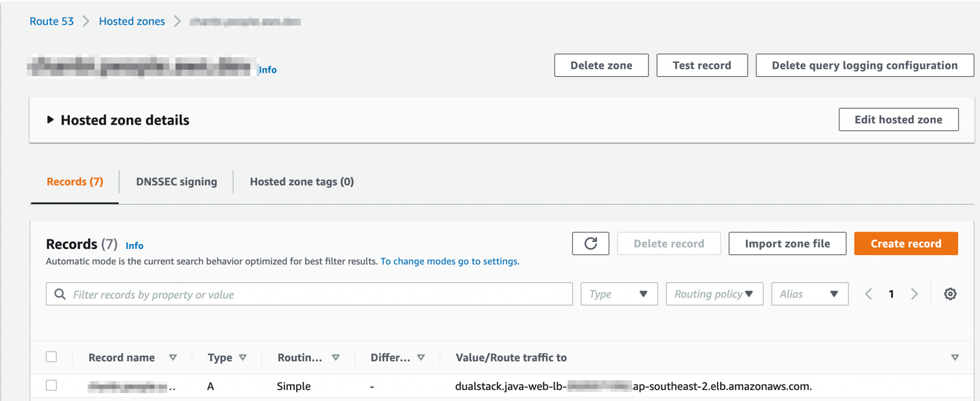Screen dimensions: 980x401
Task: Open Info link next to Records heading
Action: click(x=134, y=245)
